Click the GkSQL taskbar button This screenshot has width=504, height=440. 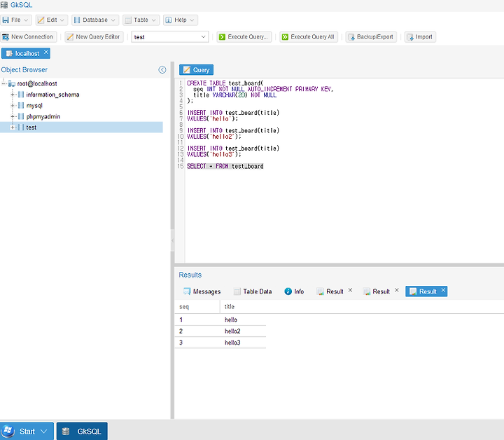(x=82, y=432)
